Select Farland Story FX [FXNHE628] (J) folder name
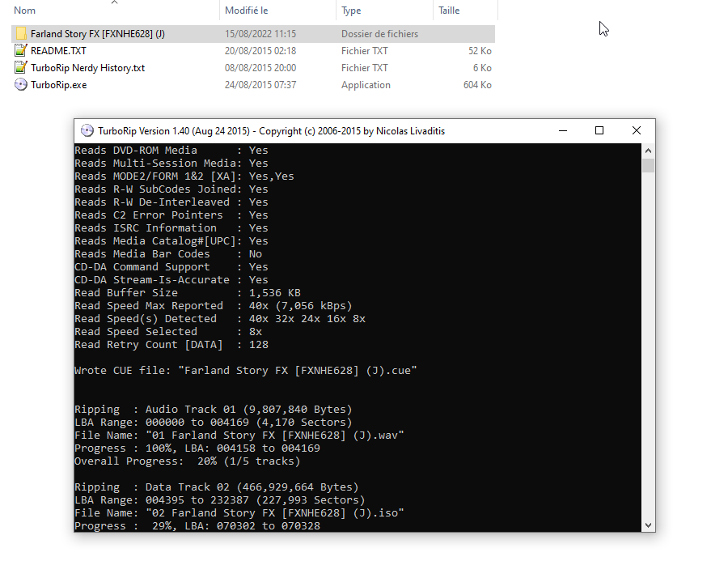Viewport: 728px width, 561px height. tap(98, 34)
